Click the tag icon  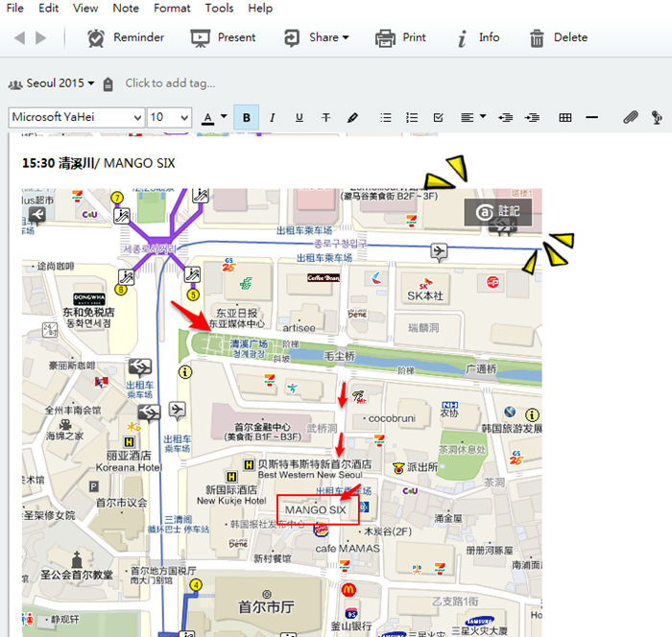pos(108,84)
